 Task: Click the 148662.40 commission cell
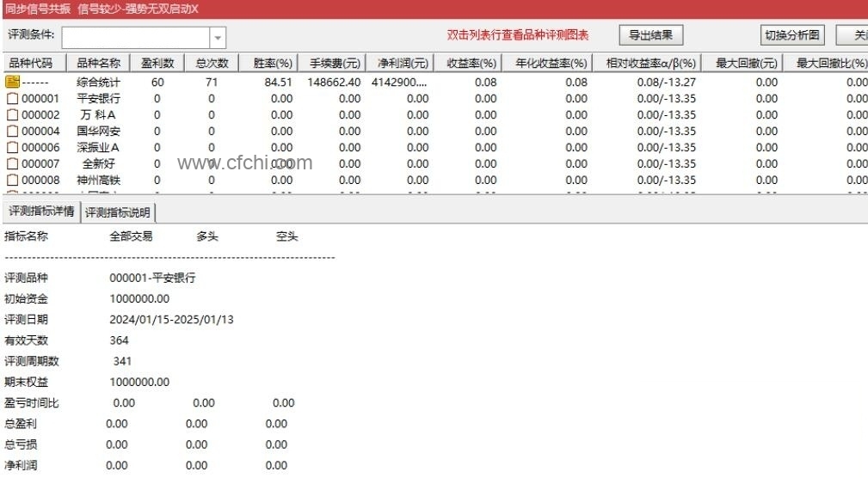pos(334,83)
